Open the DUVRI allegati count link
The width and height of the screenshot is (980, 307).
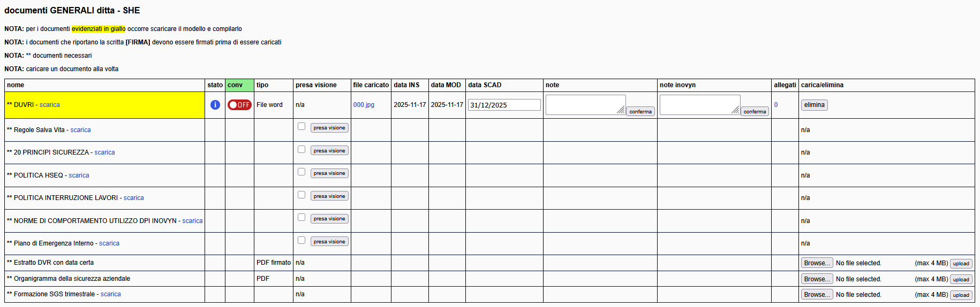point(776,105)
